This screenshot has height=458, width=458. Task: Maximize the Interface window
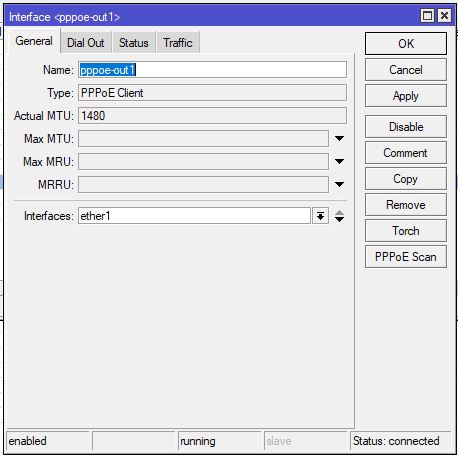tap(427, 16)
